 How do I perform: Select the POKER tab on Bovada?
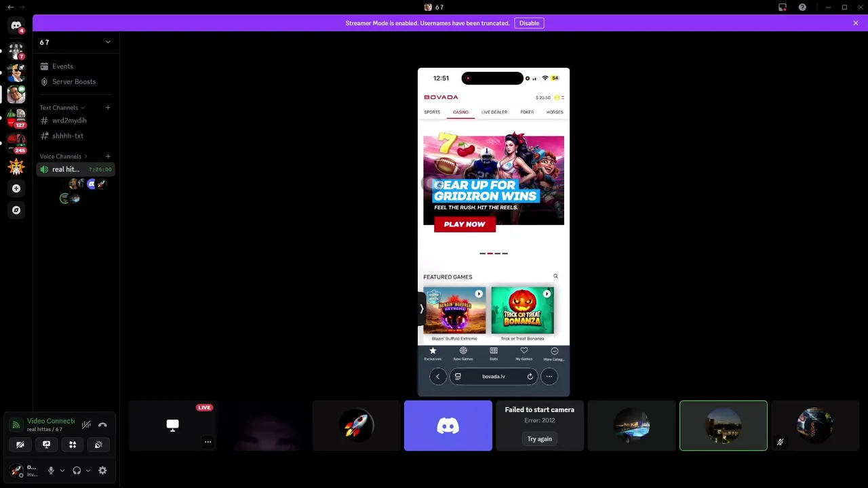point(527,112)
